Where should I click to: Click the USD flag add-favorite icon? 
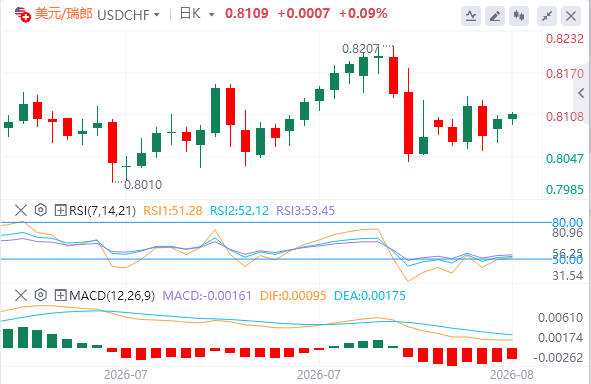point(23,14)
